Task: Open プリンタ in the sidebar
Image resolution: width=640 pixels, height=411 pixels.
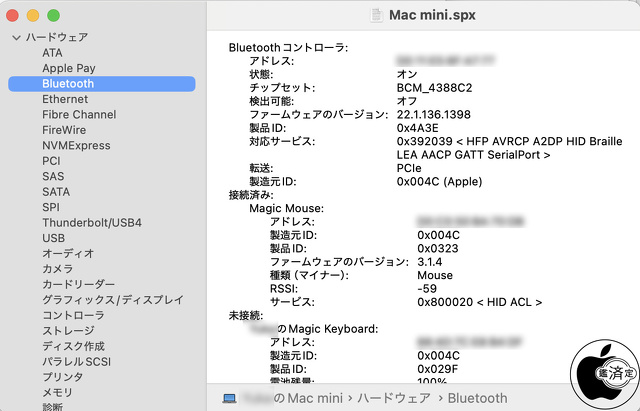Action: [62, 377]
